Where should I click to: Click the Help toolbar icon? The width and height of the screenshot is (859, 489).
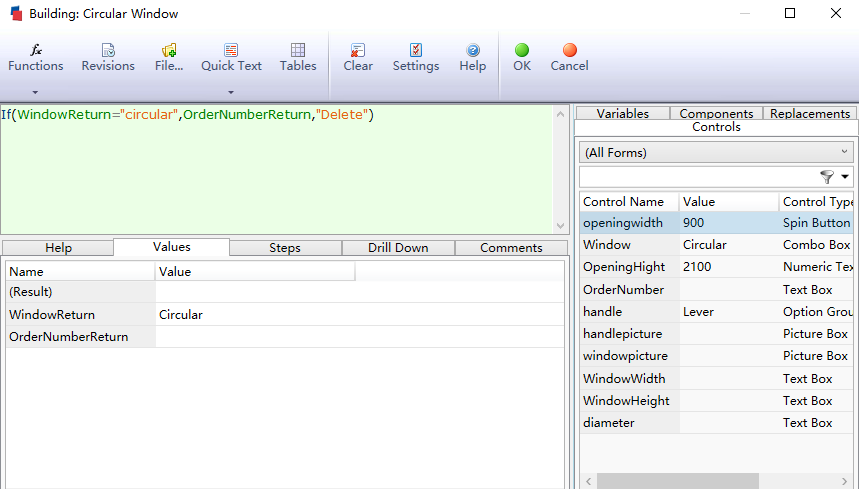coord(473,50)
